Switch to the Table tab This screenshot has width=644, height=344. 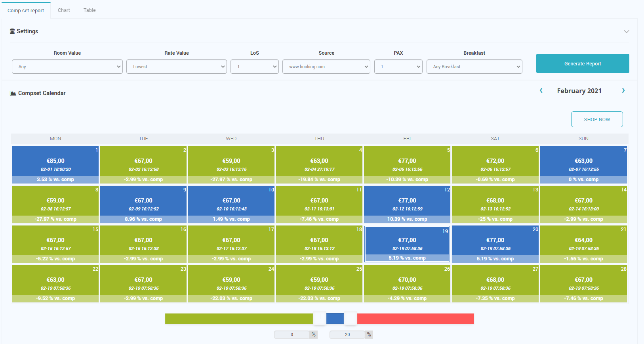pos(90,10)
